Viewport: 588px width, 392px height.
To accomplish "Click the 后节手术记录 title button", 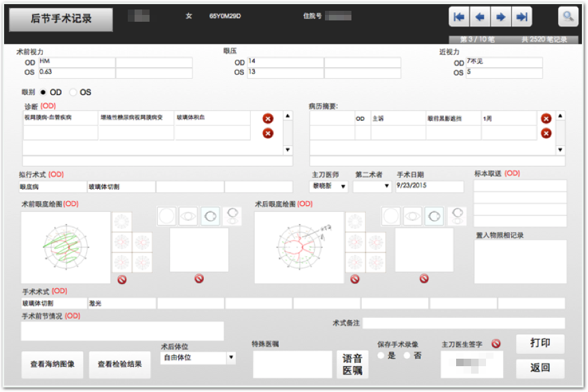I will (61, 20).
